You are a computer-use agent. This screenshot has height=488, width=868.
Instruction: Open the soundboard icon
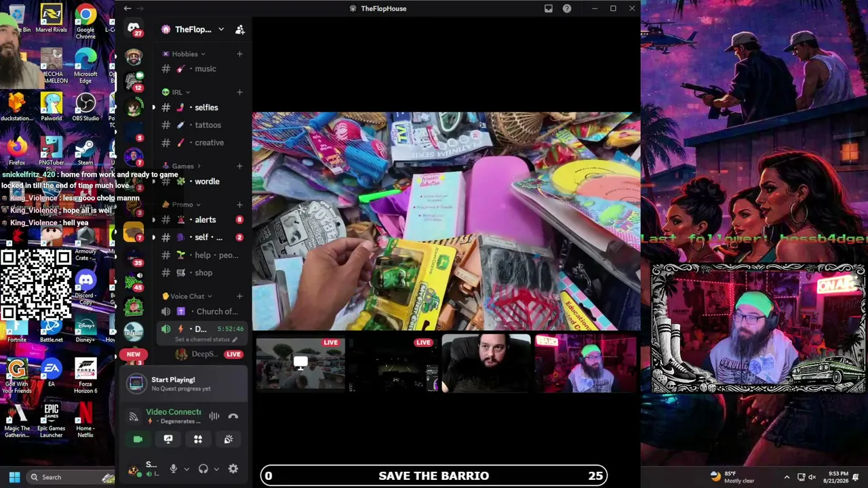[229, 439]
